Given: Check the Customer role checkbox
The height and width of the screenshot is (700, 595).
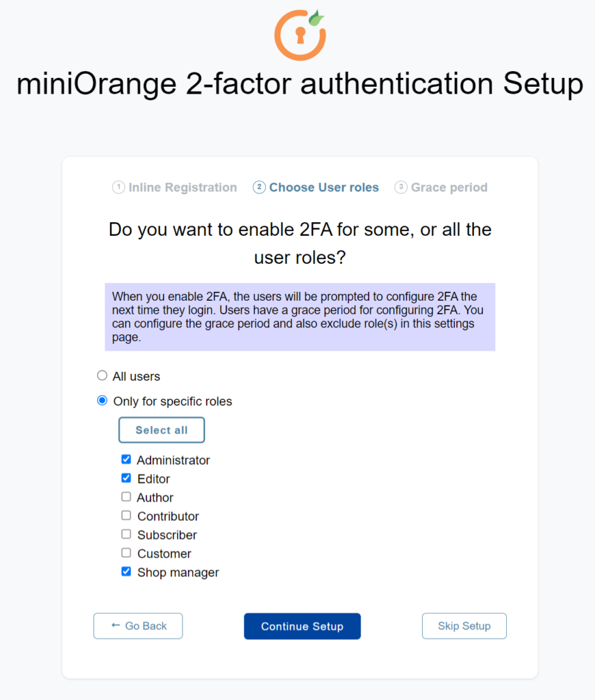Looking at the screenshot, I should tap(126, 552).
